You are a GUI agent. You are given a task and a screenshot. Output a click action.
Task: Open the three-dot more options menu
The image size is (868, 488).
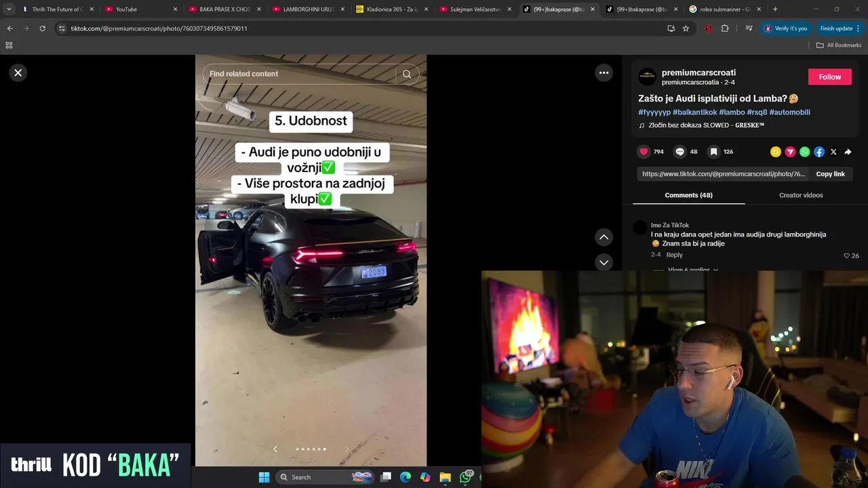(x=604, y=73)
